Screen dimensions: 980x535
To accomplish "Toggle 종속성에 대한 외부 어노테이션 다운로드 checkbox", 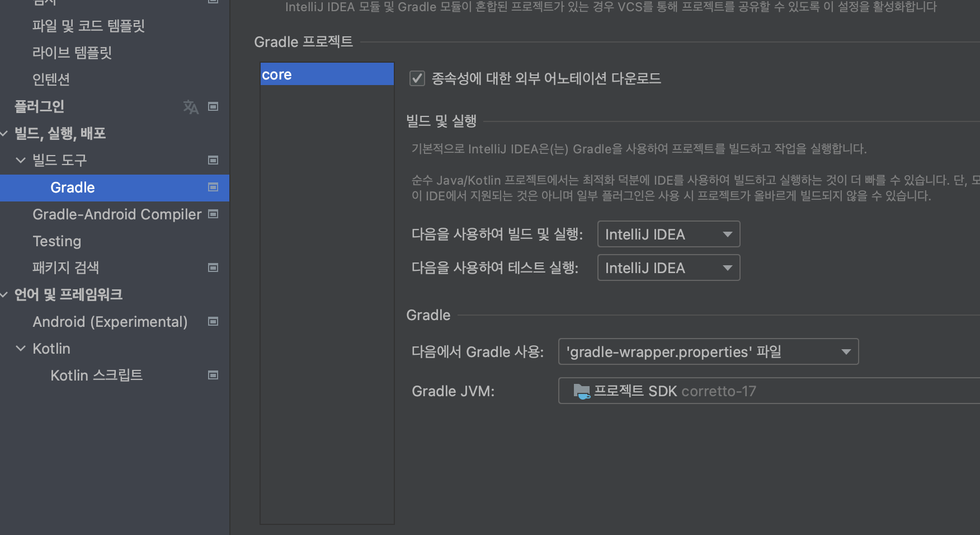I will (417, 78).
